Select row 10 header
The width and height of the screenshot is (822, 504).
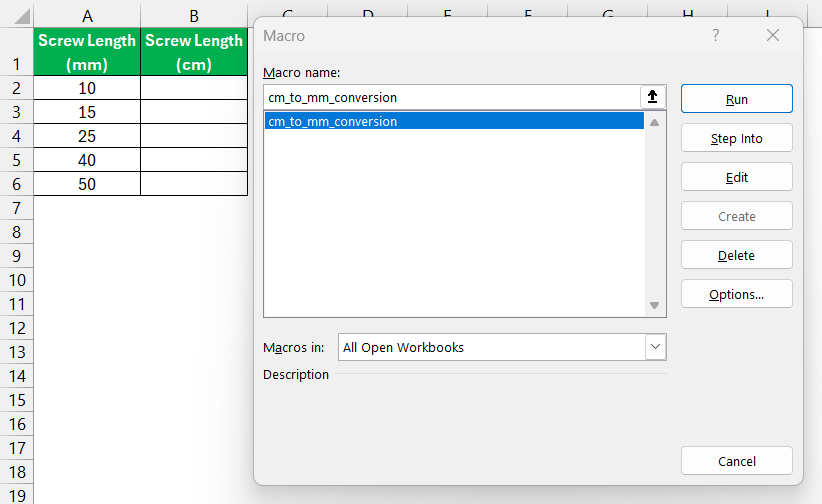pos(17,280)
